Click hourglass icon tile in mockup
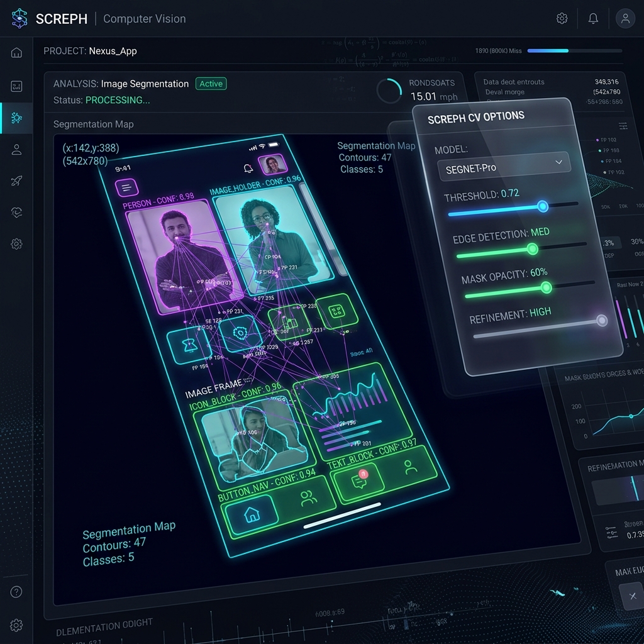 (x=189, y=345)
